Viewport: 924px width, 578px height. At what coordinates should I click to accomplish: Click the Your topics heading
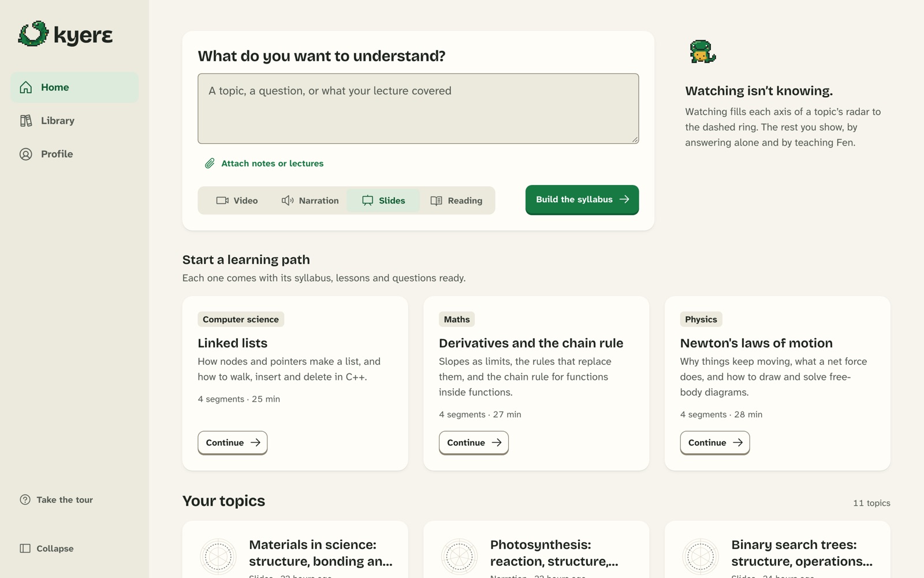click(x=223, y=501)
